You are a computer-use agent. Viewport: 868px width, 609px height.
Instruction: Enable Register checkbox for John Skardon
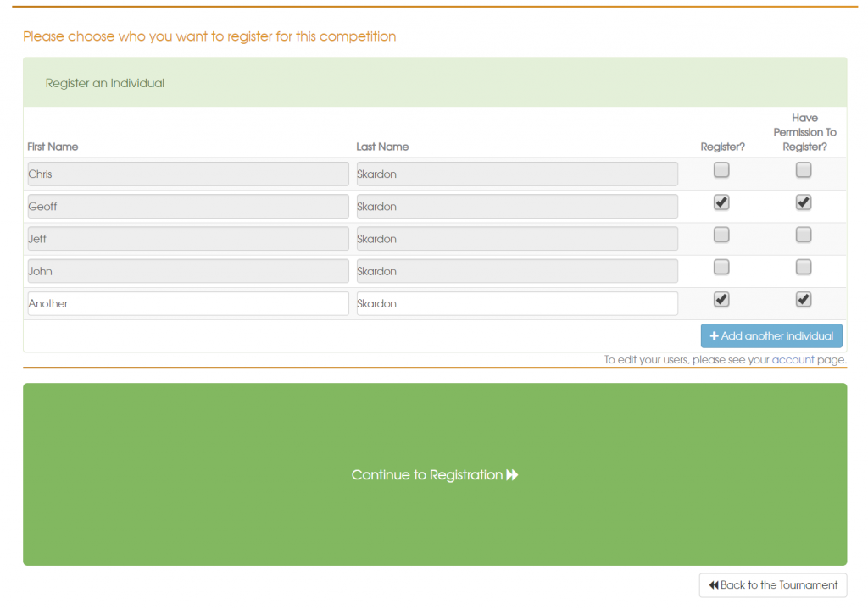pos(721,267)
